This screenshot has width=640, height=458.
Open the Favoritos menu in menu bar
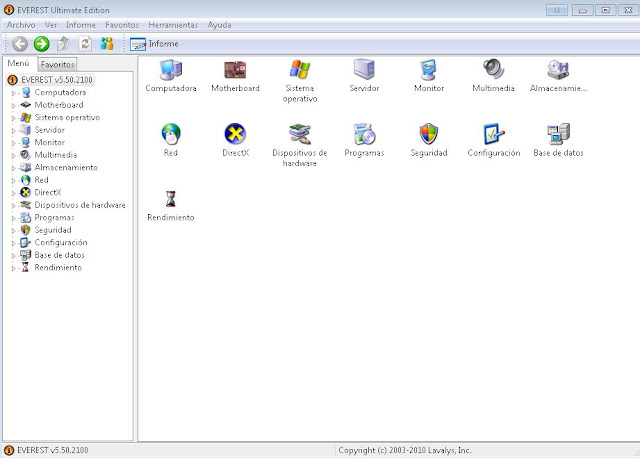[122, 25]
